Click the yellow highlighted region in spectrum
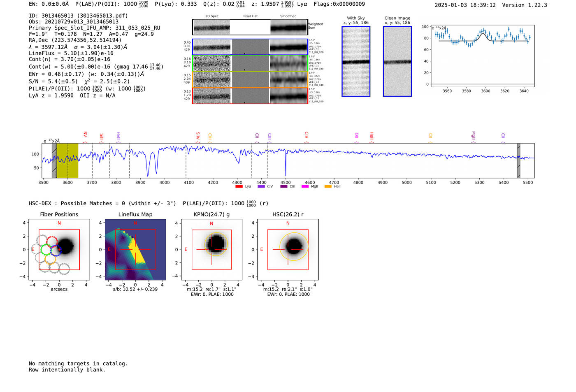Image resolution: width=576 pixels, height=392 pixels. point(67,160)
